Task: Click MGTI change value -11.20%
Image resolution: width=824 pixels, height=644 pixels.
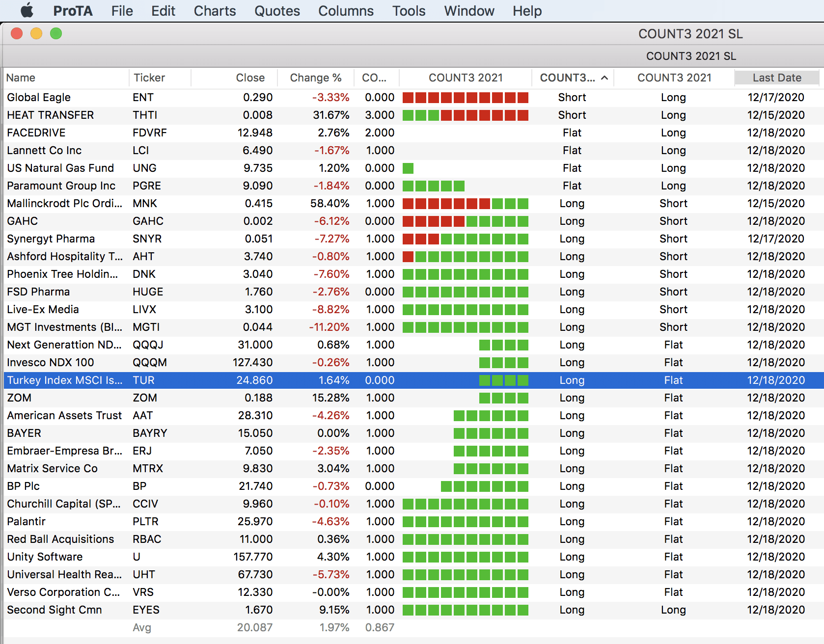Action: tap(329, 327)
